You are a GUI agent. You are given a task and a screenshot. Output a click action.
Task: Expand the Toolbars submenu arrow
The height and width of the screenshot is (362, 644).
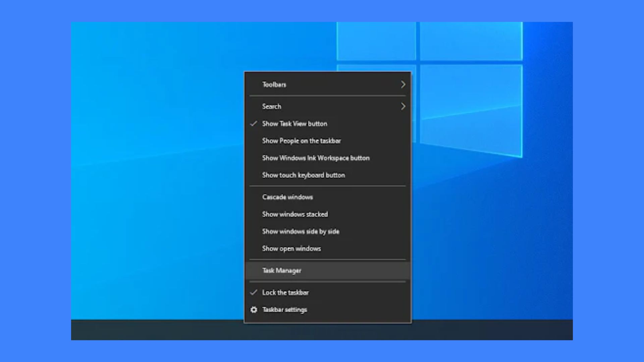pos(403,84)
